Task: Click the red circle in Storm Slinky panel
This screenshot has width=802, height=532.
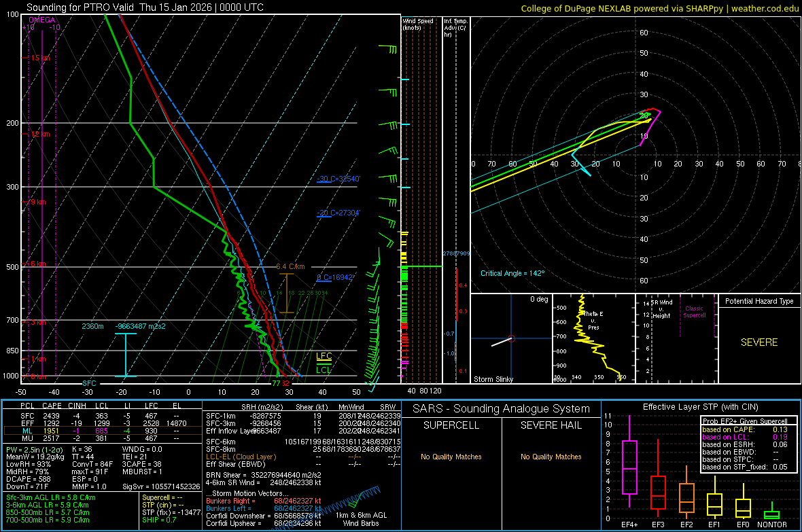Action: click(512, 338)
